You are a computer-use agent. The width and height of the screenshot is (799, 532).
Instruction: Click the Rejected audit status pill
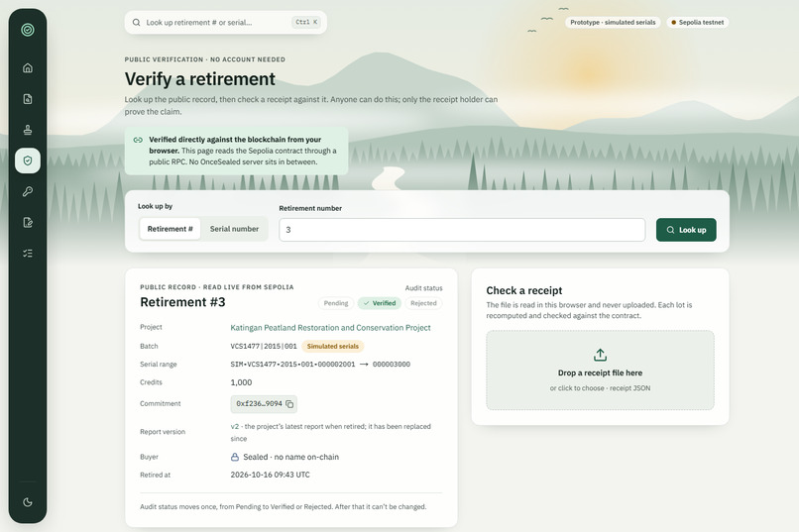click(x=423, y=303)
